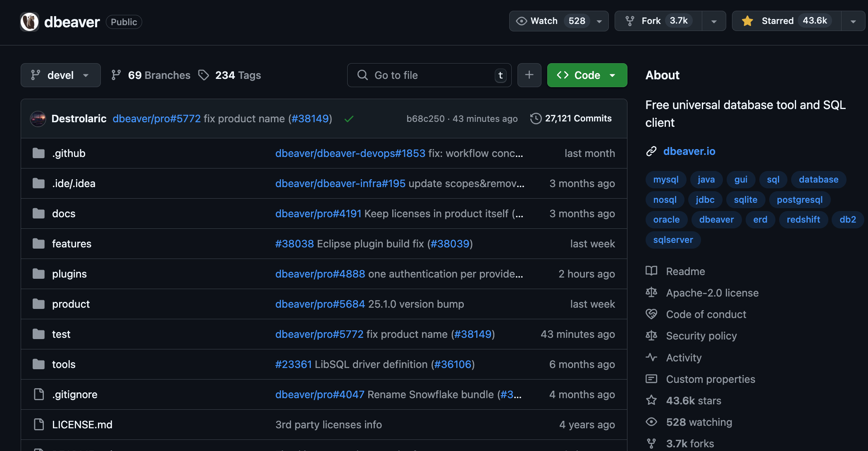Viewport: 868px width, 451px height.
Task: Open the devel branch selector dropdown
Action: 61,75
